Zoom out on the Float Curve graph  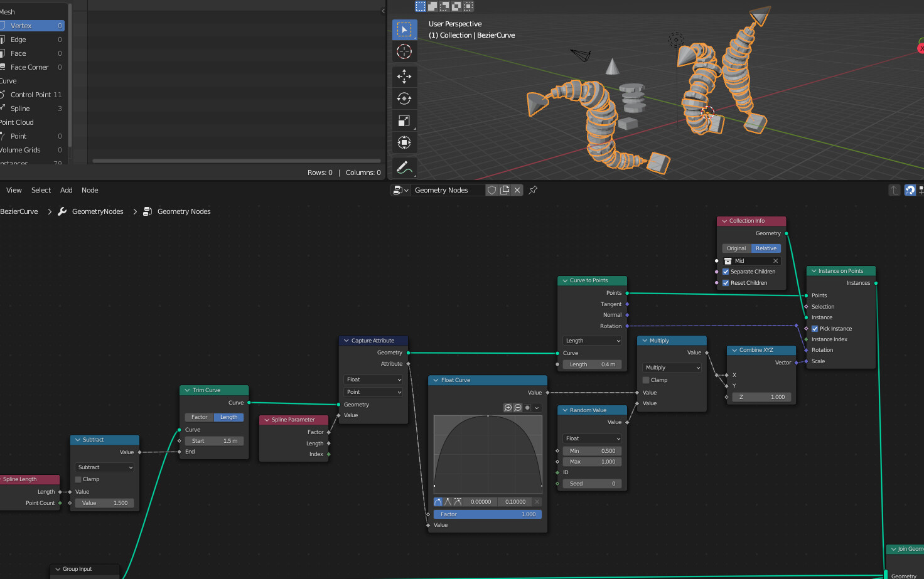pos(518,408)
